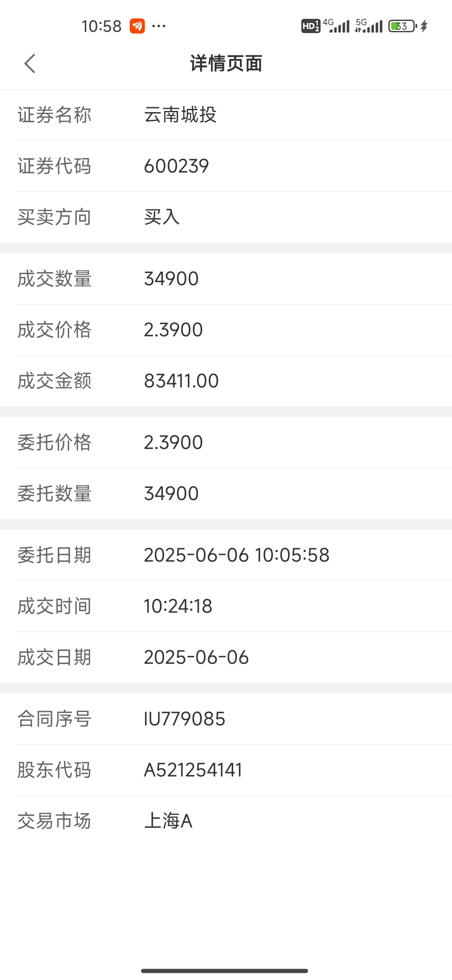Tap the 成交时间 value 10:24:18

coord(178,606)
